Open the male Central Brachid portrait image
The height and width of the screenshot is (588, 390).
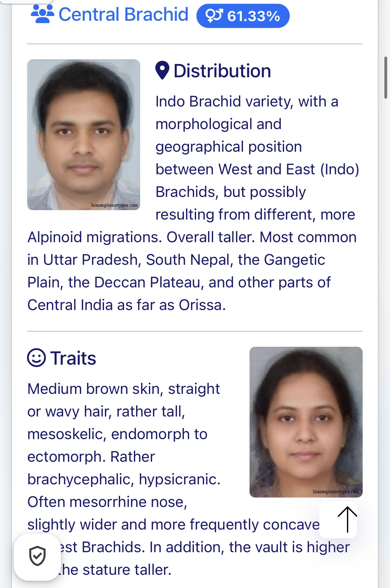(84, 135)
